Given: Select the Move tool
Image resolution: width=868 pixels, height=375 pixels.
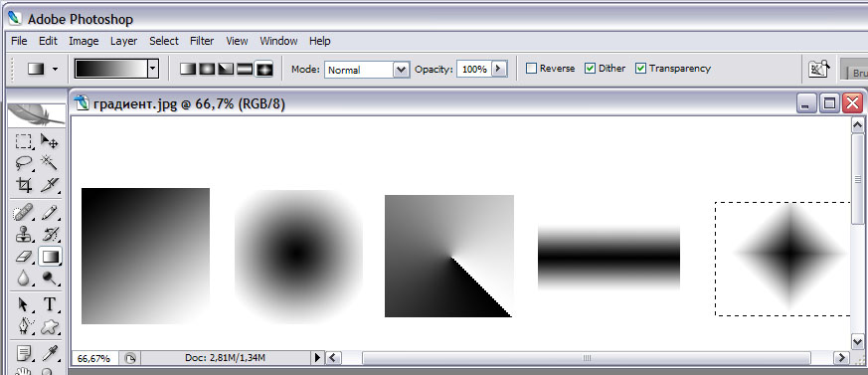Looking at the screenshot, I should coord(50,142).
